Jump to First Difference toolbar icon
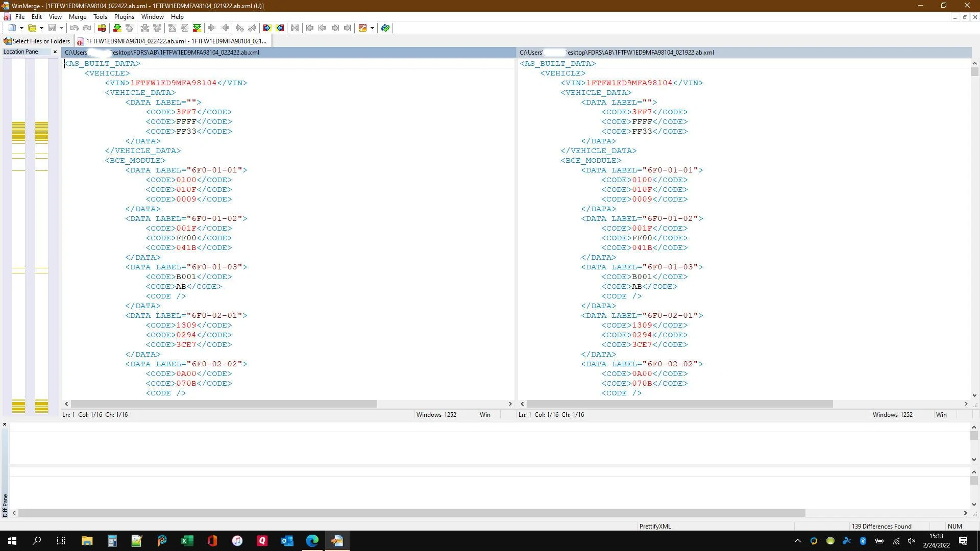 [172, 28]
